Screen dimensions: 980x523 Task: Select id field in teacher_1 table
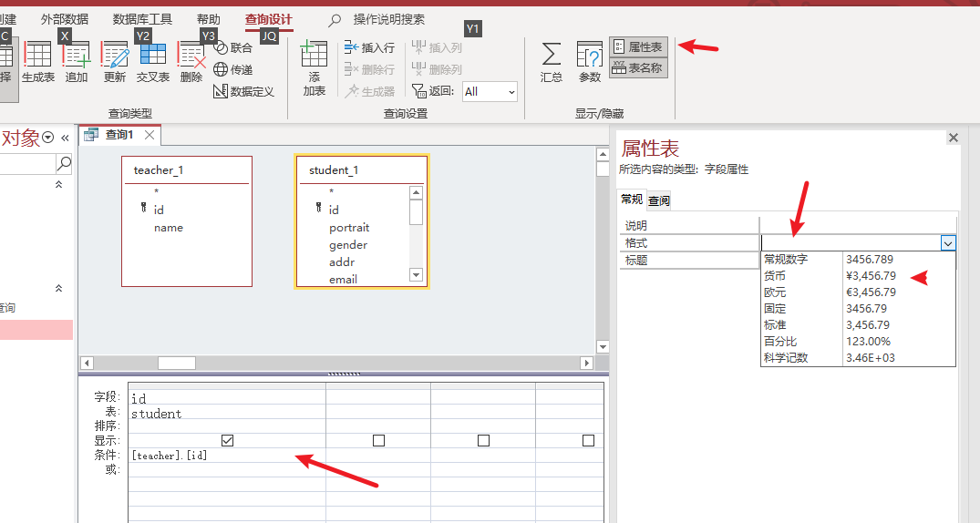click(159, 210)
